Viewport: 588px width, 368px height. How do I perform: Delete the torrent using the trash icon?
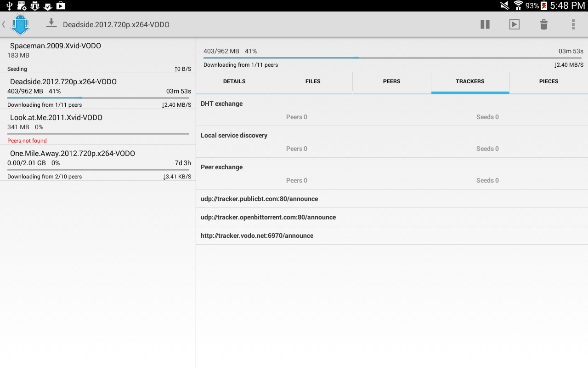(x=543, y=24)
